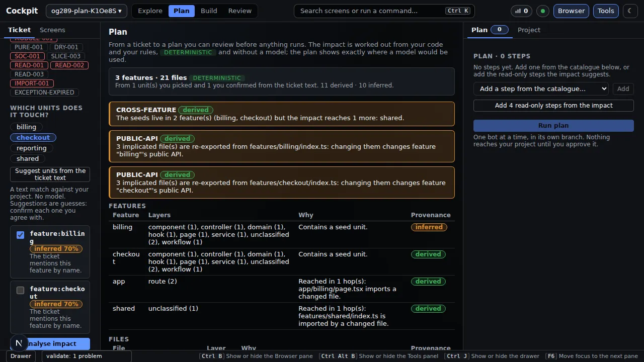Open the og289-plan-K1Oe8S project dropdown
Screen dimensions: 644x362
pyautogui.click(x=87, y=11)
